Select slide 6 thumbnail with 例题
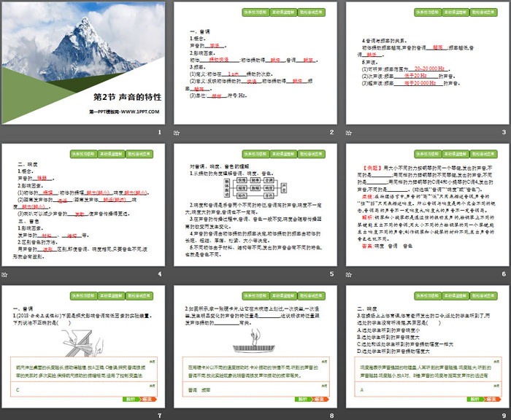511x420 pixels. pos(428,205)
